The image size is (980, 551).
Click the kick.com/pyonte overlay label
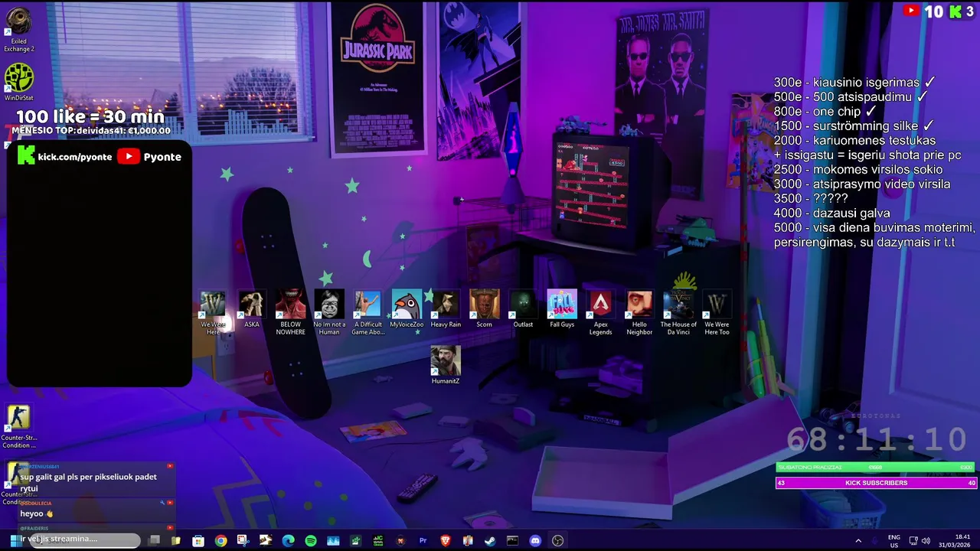pos(65,156)
